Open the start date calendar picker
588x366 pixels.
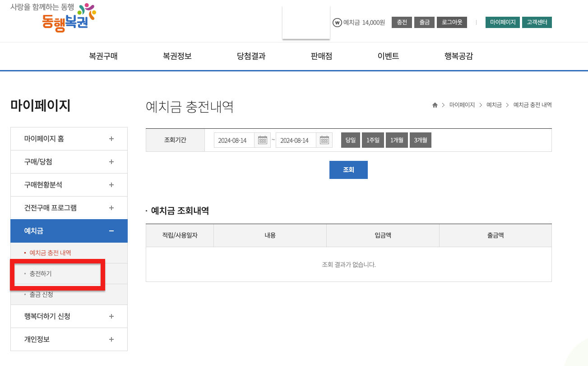(263, 140)
